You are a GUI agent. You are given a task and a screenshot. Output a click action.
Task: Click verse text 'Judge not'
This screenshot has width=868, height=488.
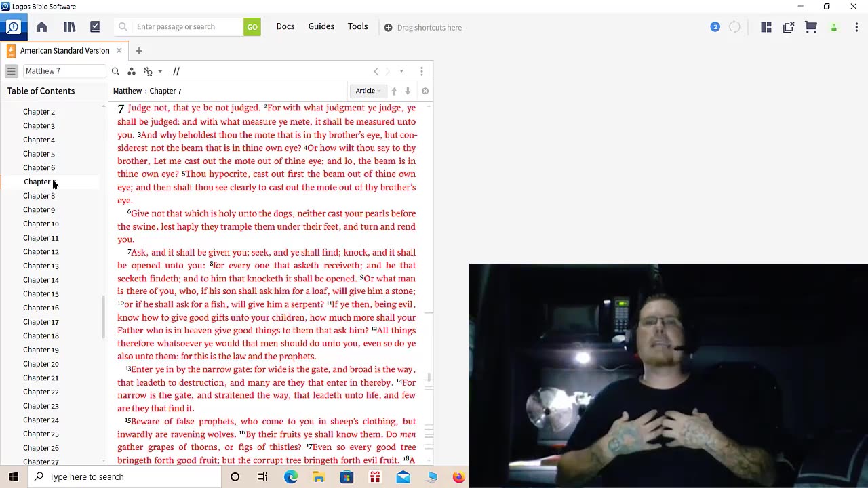(147, 108)
